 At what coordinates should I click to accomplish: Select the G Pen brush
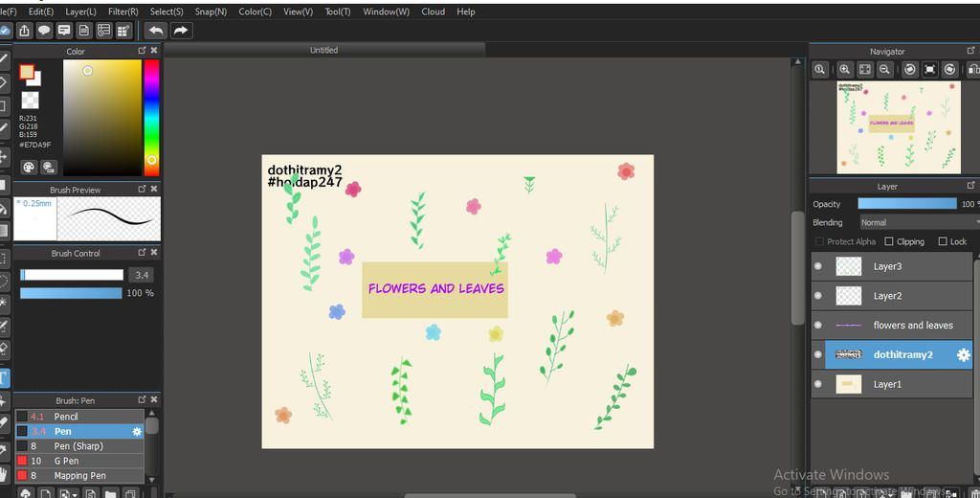coord(79,461)
